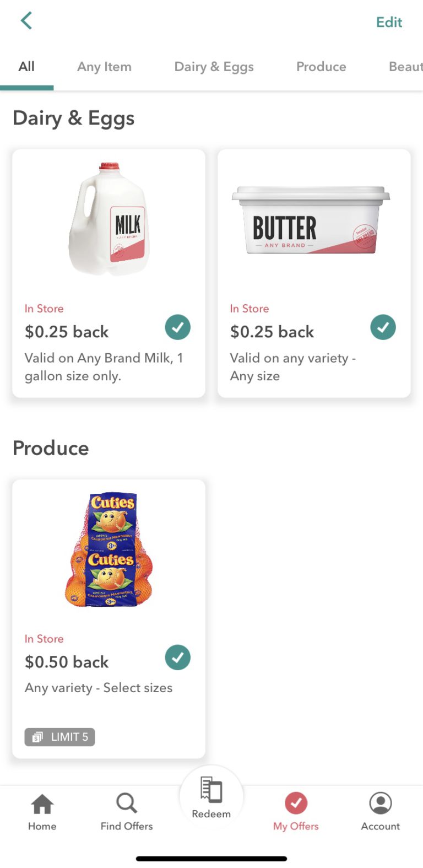Tap the Edit button
This screenshot has width=423, height=868.
389,22
